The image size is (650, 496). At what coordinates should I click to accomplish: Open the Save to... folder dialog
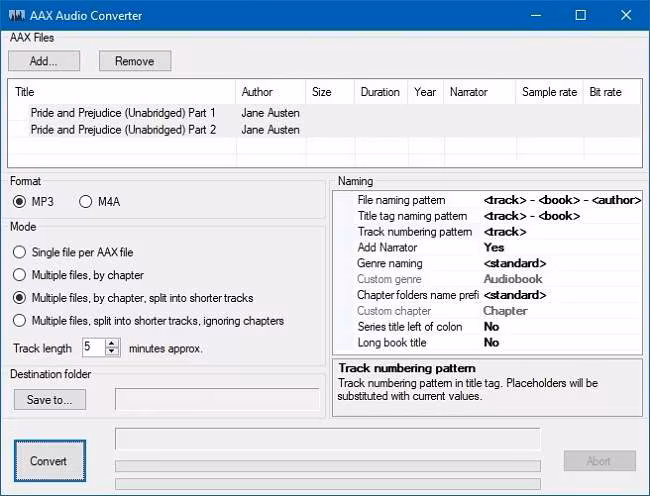[x=50, y=399]
